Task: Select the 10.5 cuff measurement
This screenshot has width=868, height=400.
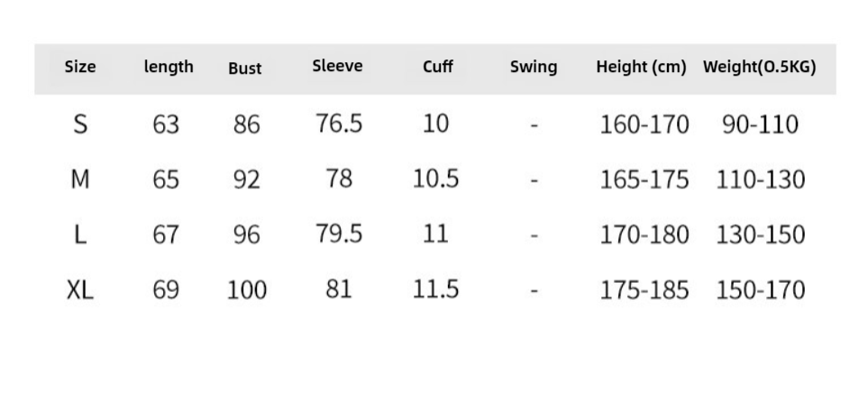Action: [436, 179]
